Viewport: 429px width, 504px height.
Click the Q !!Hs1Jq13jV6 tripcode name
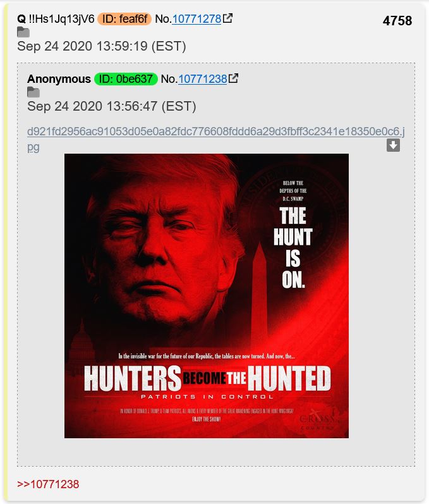(x=56, y=19)
